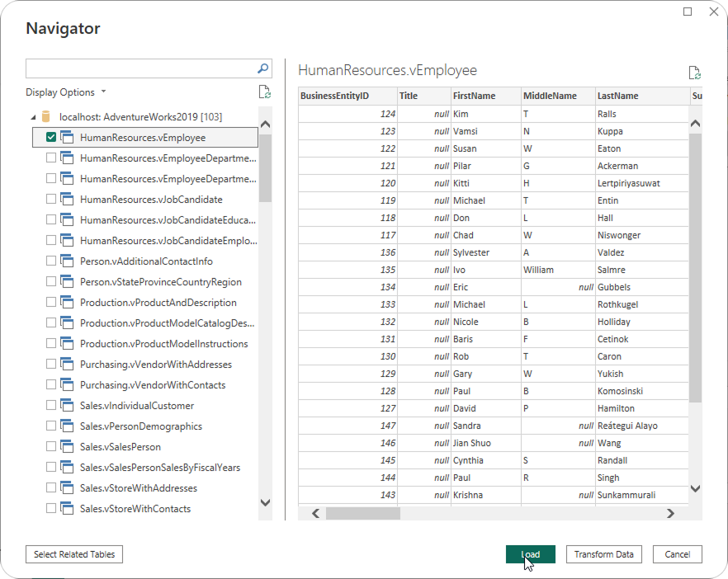Image resolution: width=728 pixels, height=579 pixels.
Task: Click the Person.vAdditionalContactInfo view icon
Action: coord(68,261)
